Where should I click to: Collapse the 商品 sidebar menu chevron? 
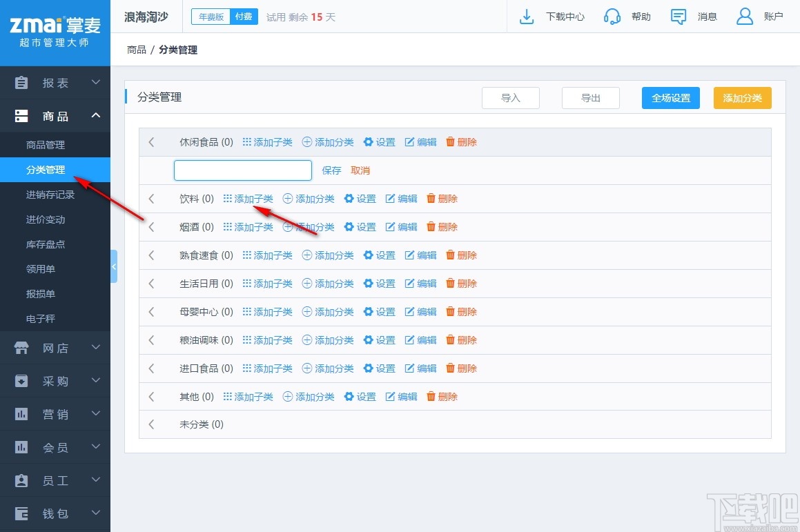(95, 115)
